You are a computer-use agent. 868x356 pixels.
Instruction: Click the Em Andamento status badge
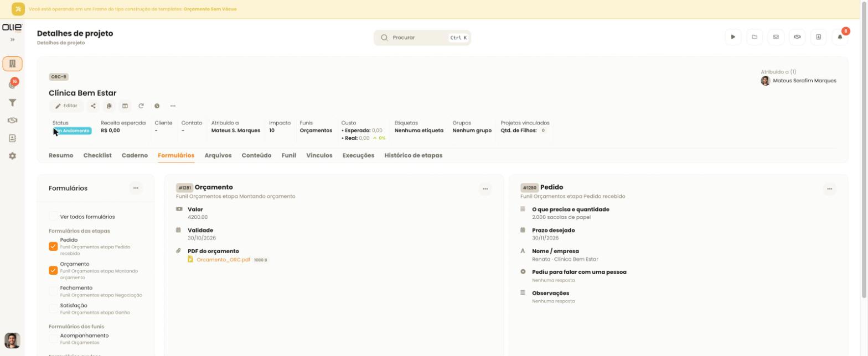(x=72, y=131)
